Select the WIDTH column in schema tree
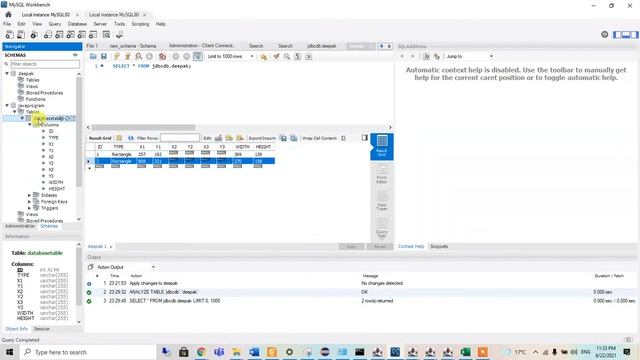Image resolution: width=640 pixels, height=360 pixels. [x=56, y=182]
